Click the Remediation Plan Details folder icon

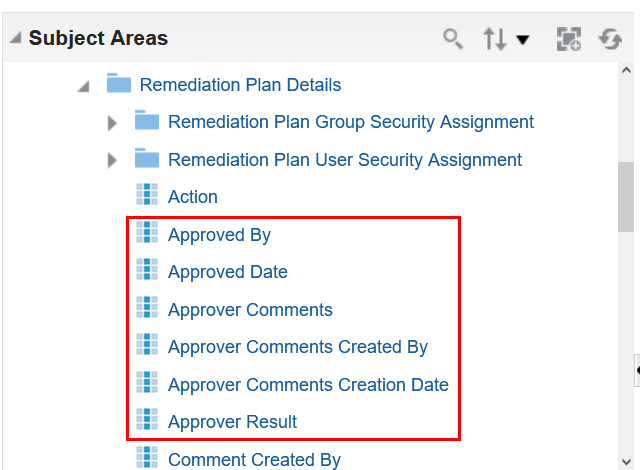coord(119,84)
